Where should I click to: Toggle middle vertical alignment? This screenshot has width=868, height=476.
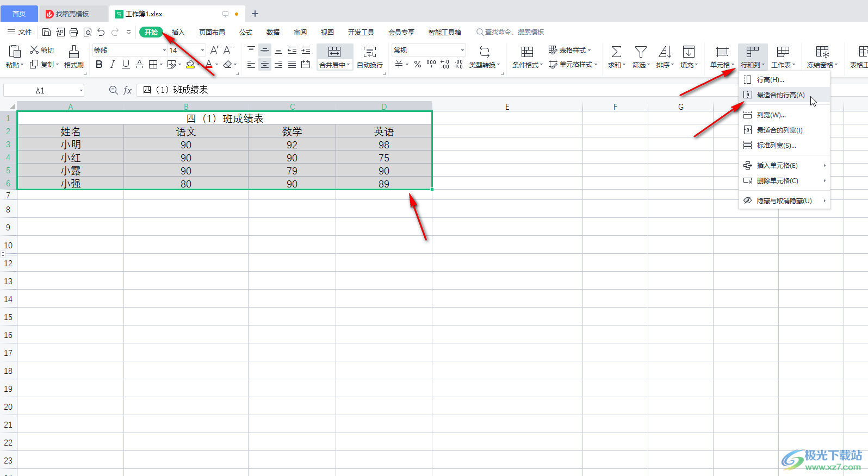click(x=265, y=50)
